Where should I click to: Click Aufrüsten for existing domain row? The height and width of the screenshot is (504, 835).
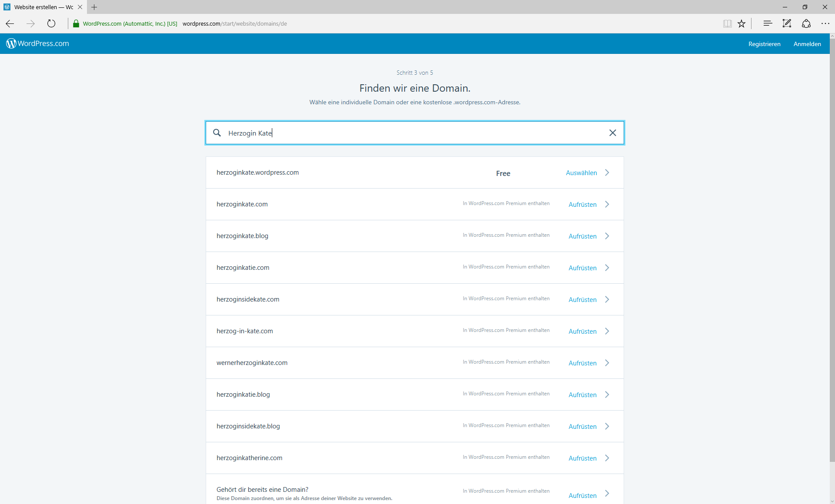[582, 495]
